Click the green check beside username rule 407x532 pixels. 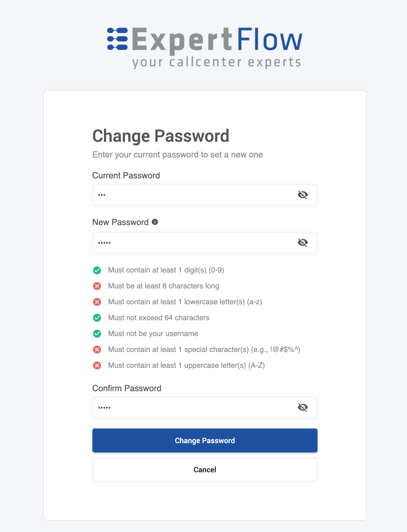coord(97,334)
